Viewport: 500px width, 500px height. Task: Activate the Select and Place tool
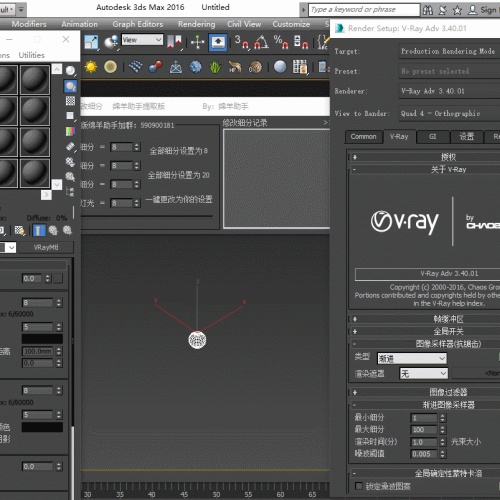point(111,42)
